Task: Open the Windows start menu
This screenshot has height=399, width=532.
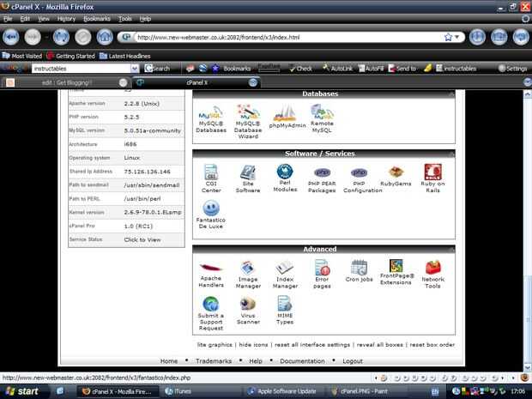Action: click(21, 391)
